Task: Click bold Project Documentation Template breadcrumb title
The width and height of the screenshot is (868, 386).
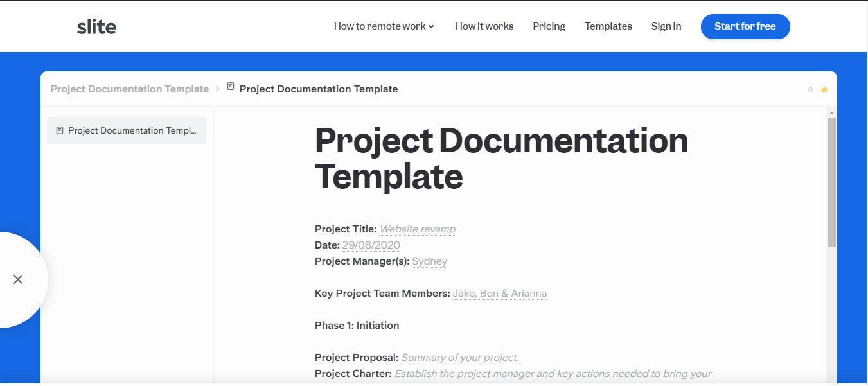Action: (x=319, y=89)
